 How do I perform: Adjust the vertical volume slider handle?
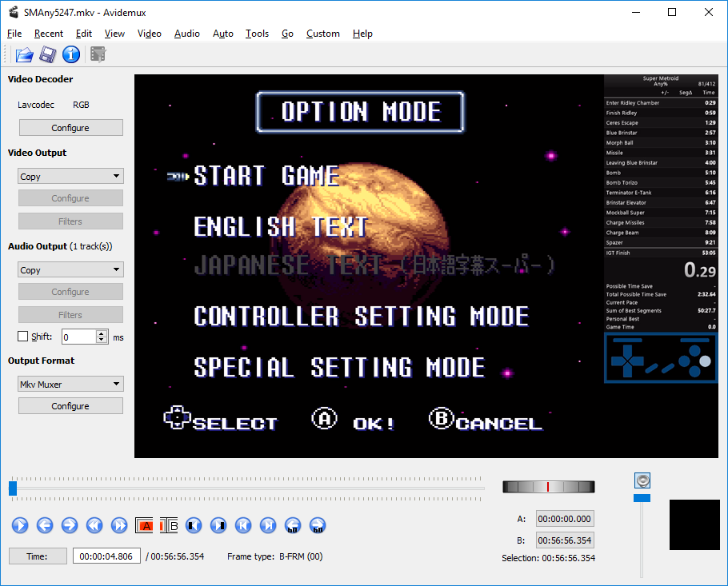coord(642,498)
